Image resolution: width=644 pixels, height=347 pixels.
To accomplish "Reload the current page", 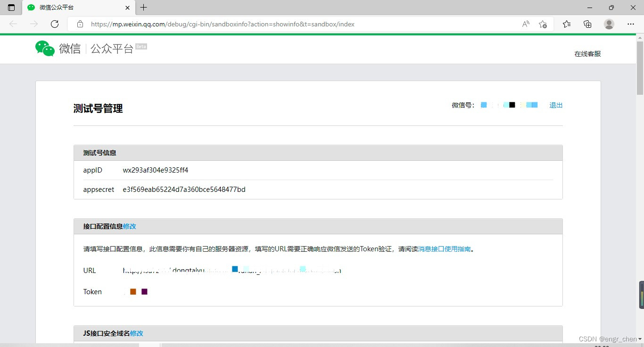I will pyautogui.click(x=55, y=24).
